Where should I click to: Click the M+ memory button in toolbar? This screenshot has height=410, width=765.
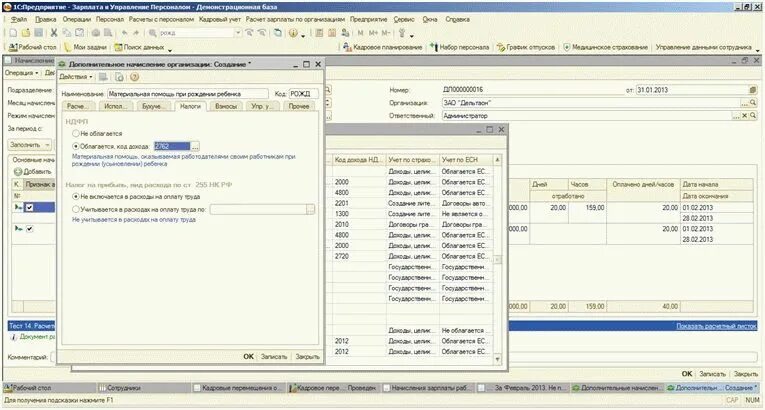coord(373,33)
